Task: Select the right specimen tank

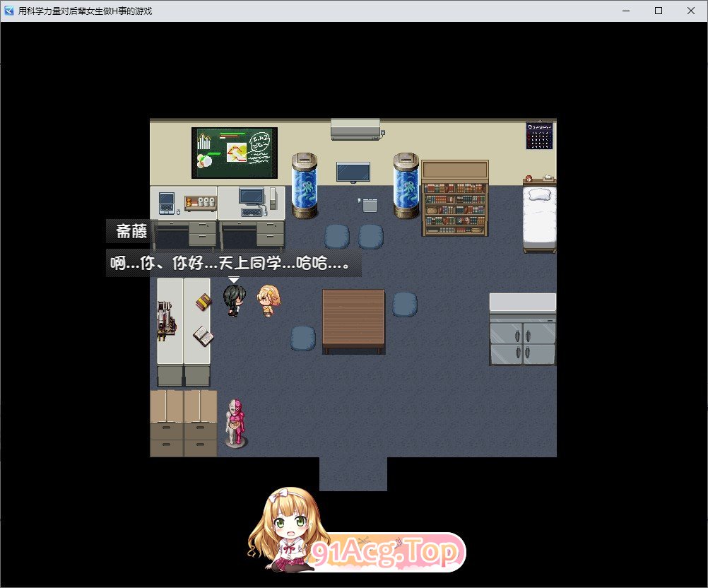Action: (406, 184)
